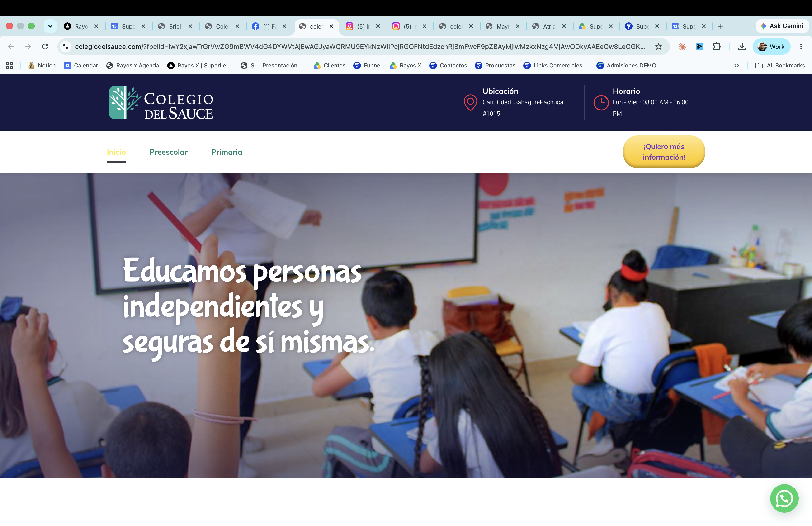Screen dimensions: 812x526
Task: View site information icon in address bar
Action: pos(66,46)
